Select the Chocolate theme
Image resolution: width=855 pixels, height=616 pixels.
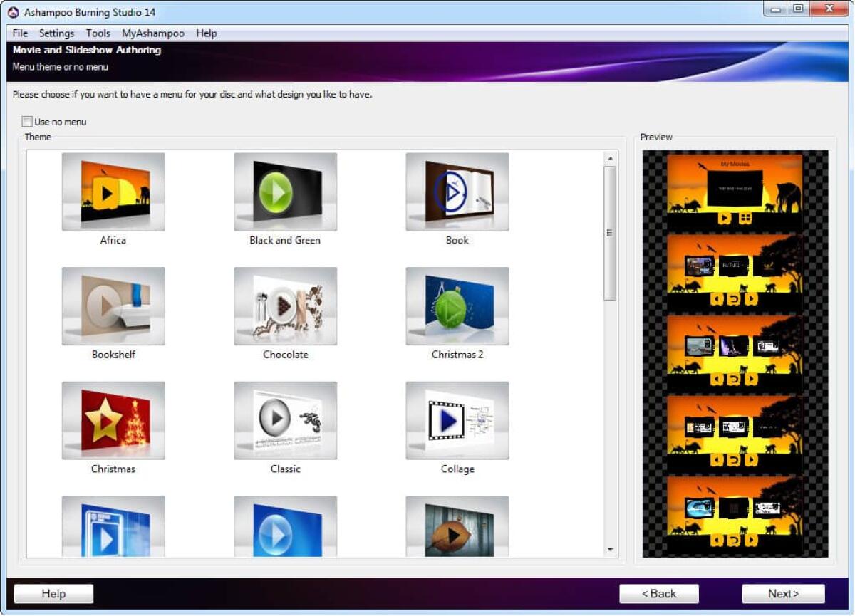(285, 306)
